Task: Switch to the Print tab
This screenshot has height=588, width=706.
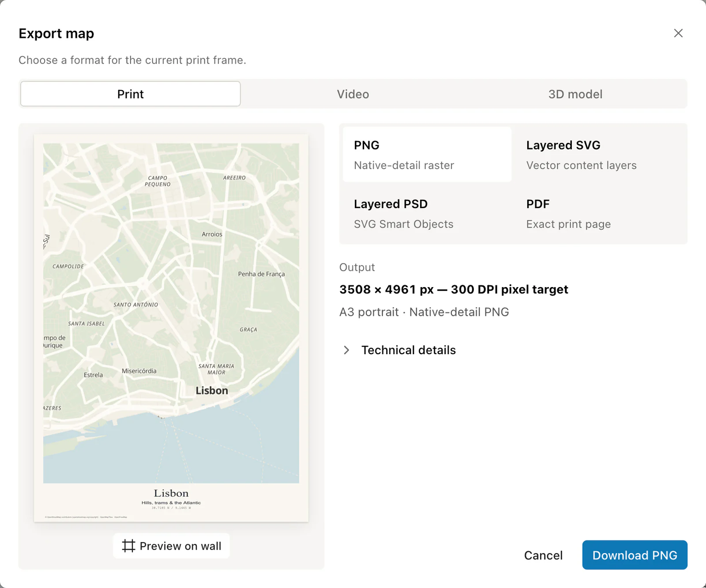Action: pos(130,94)
